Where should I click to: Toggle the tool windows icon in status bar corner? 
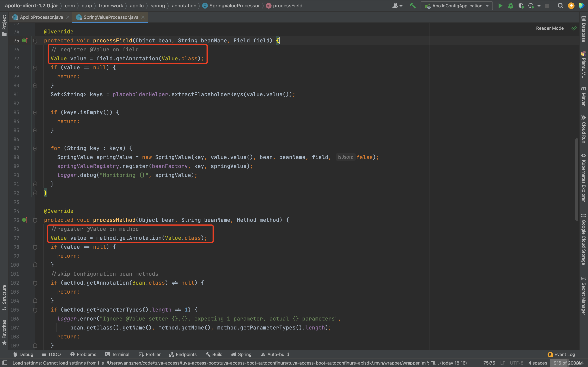point(5,363)
